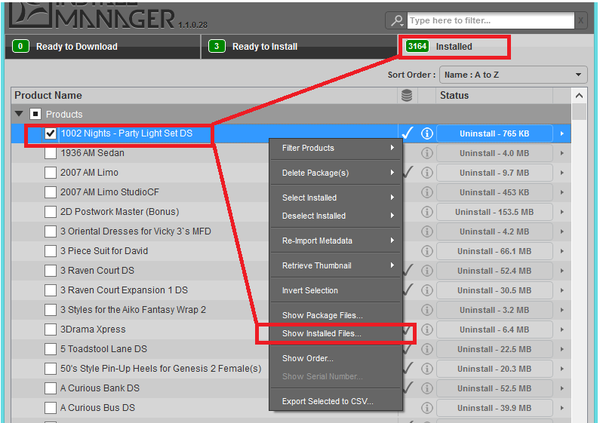Click the Product Name column header
The height and width of the screenshot is (423, 600).
pyautogui.click(x=204, y=95)
